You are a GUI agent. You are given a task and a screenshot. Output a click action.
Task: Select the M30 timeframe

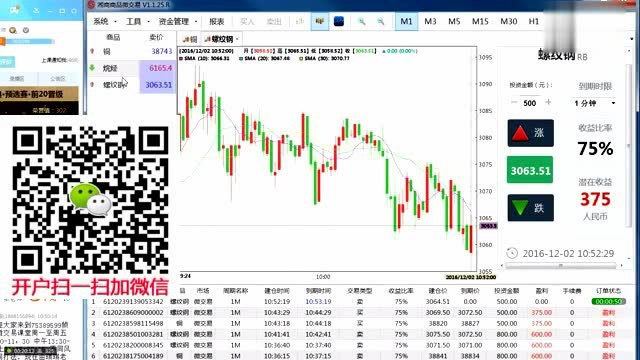tap(509, 21)
